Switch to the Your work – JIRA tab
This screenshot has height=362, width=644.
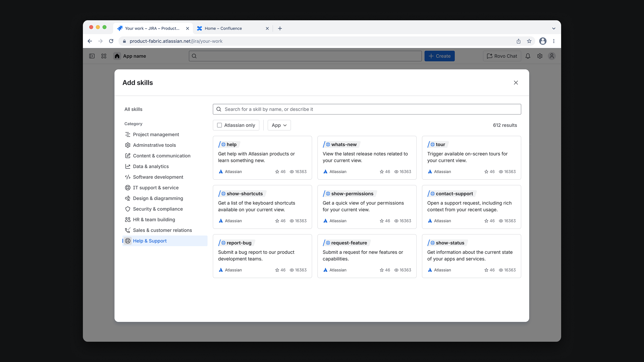pyautogui.click(x=153, y=28)
